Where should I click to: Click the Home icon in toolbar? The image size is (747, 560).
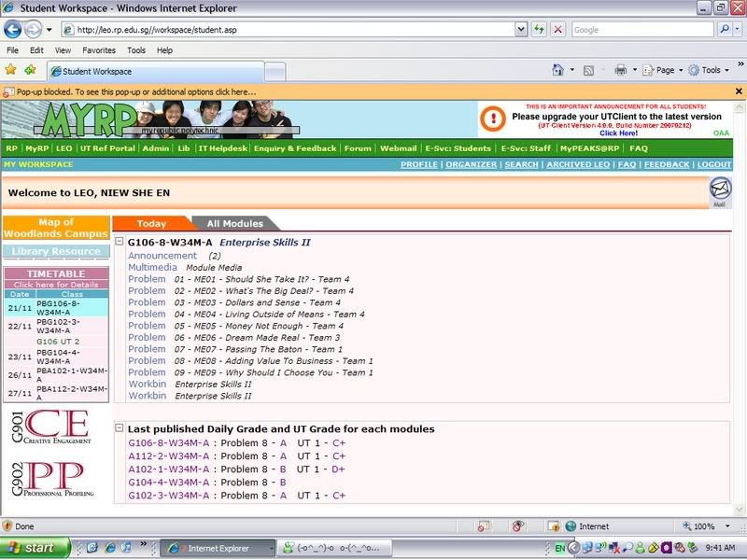(558, 70)
